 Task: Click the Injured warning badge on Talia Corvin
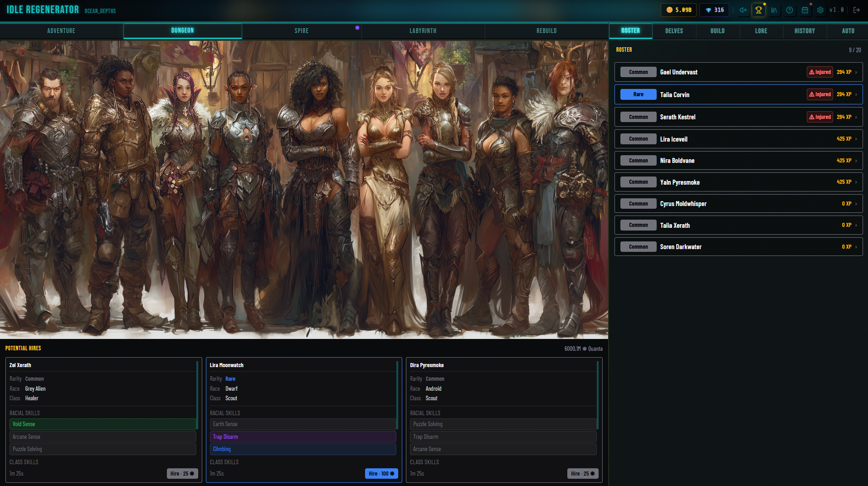(x=820, y=94)
